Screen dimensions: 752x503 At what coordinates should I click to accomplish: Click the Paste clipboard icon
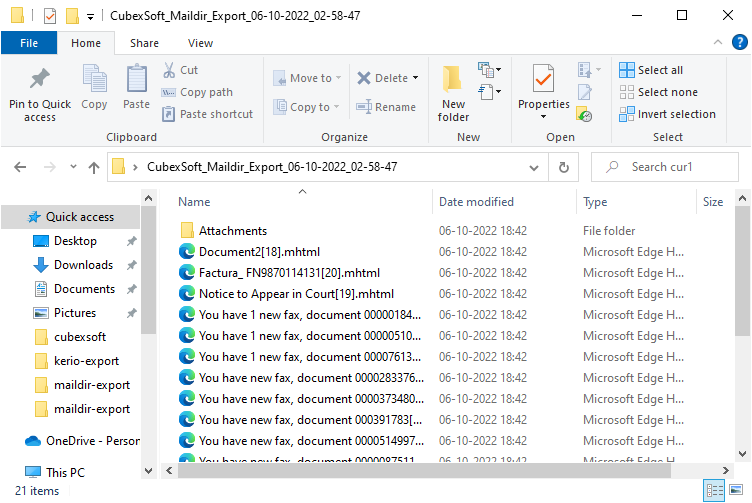coord(137,78)
